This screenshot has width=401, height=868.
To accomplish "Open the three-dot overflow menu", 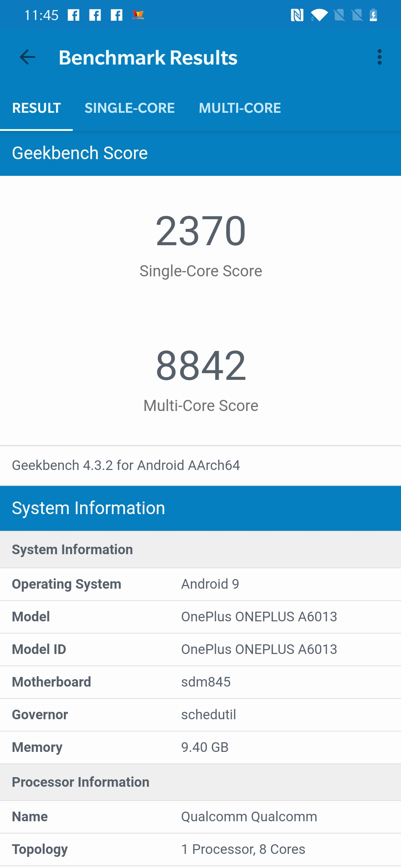I will (379, 57).
